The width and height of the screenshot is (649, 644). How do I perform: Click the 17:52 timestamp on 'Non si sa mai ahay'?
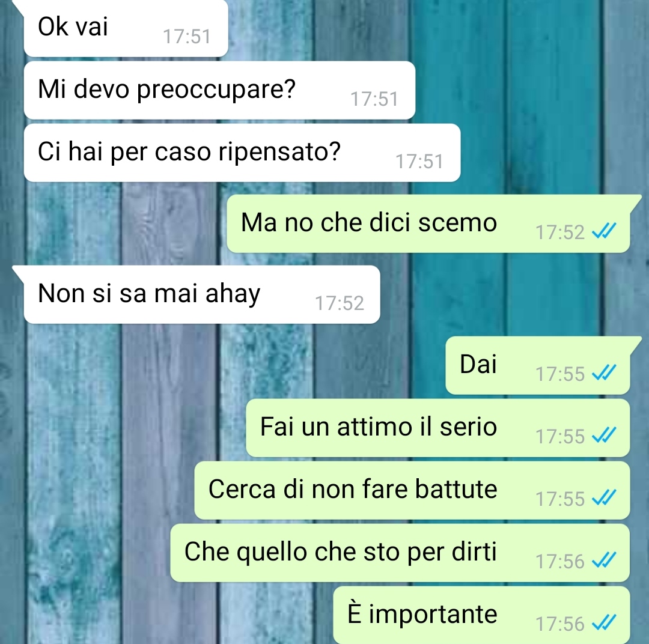coord(340,303)
